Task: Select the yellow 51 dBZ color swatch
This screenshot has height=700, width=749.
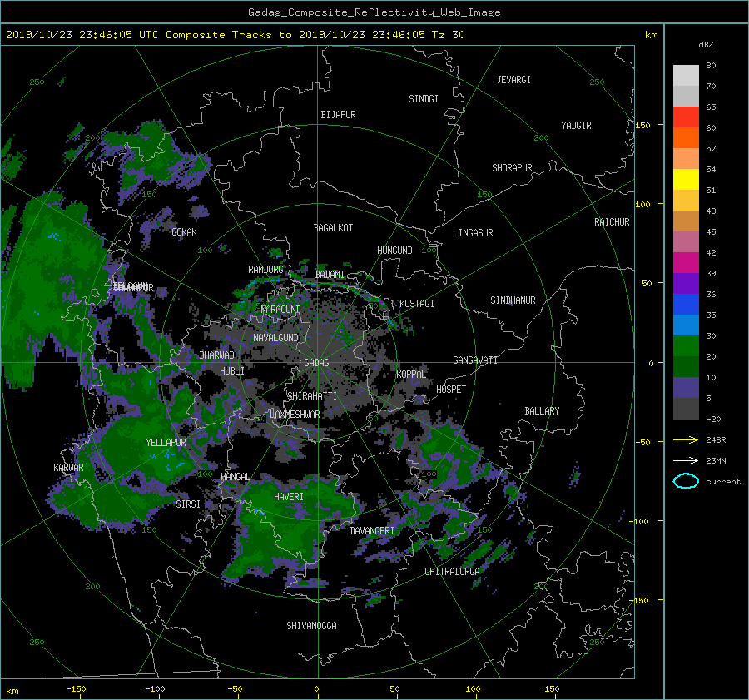Action: pyautogui.click(x=686, y=179)
